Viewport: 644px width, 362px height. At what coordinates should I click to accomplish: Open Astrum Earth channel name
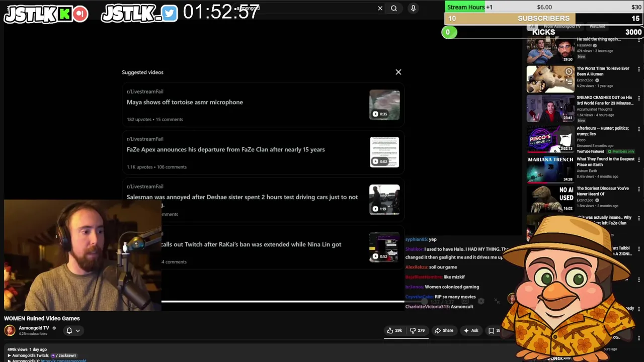coord(587,171)
